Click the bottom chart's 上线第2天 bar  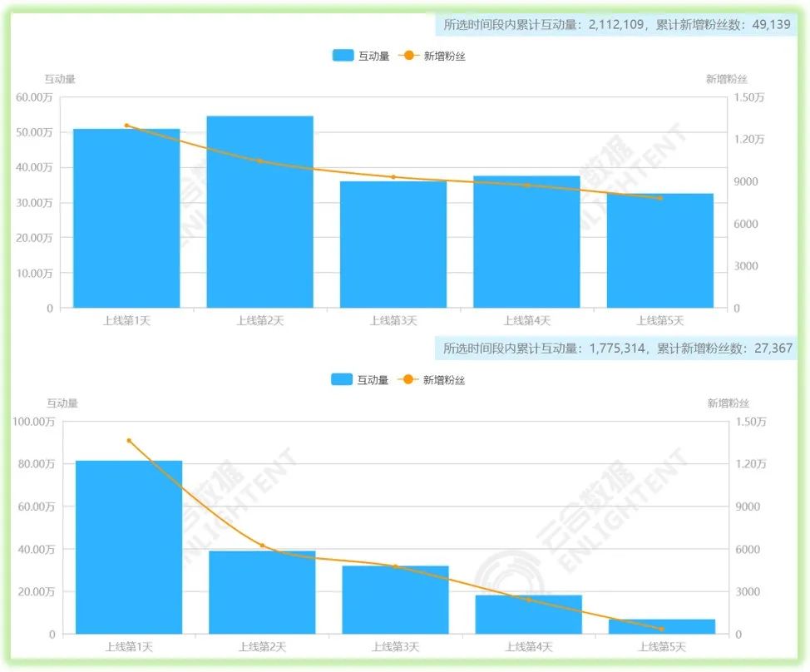(x=262, y=592)
